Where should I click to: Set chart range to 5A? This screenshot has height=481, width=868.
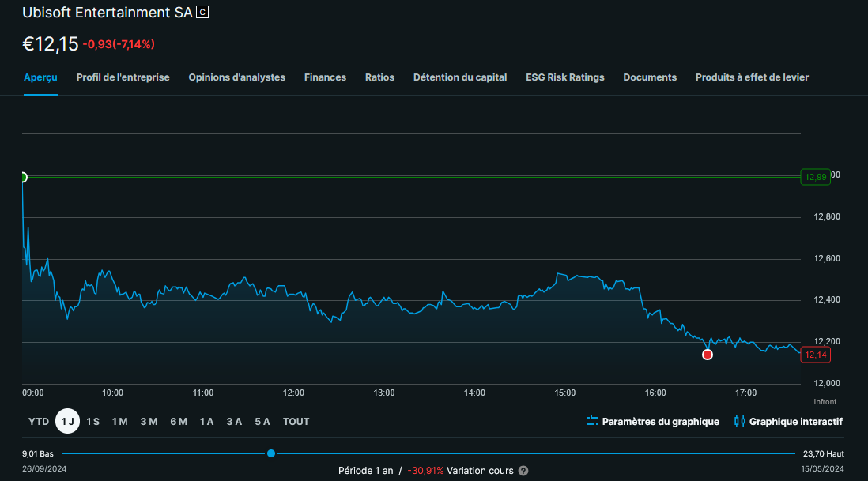[x=262, y=421]
